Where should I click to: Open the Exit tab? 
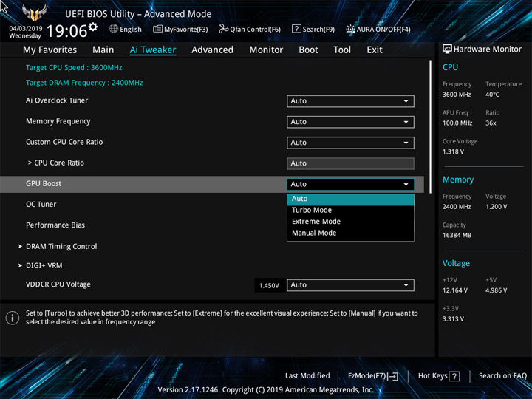[x=374, y=50]
